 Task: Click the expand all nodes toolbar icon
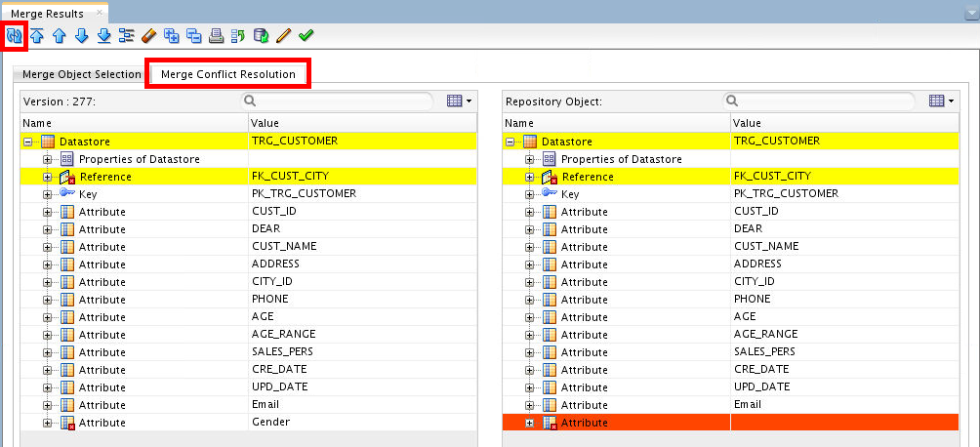171,36
